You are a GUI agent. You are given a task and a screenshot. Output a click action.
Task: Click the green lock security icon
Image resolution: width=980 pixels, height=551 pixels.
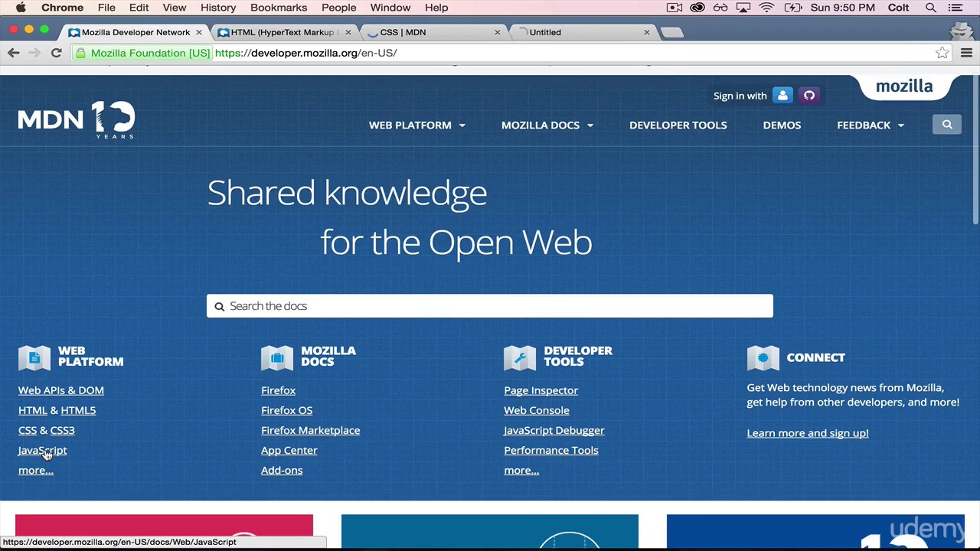[x=81, y=53]
